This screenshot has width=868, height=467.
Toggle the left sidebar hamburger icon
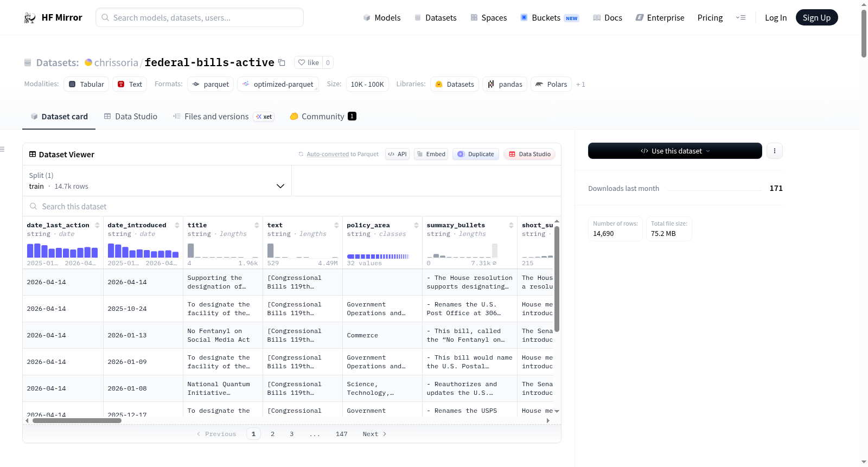pyautogui.click(x=2, y=149)
